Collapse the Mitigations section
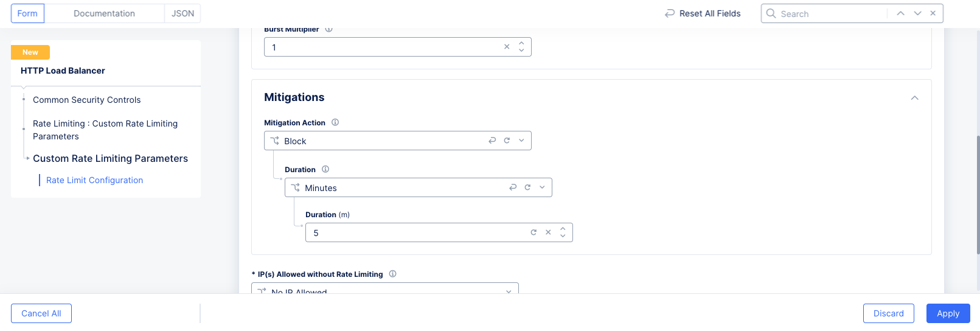The height and width of the screenshot is (331, 980). pyautogui.click(x=914, y=98)
